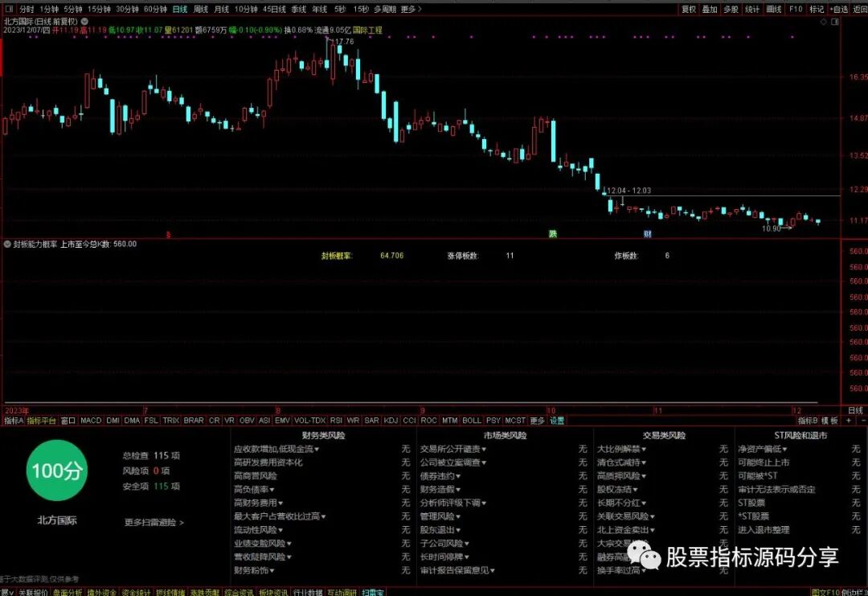
Task: Click the green 跌 marker on the chart
Action: 552,234
